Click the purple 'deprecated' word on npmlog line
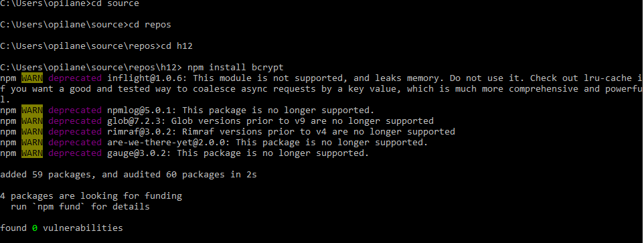 tap(75, 110)
